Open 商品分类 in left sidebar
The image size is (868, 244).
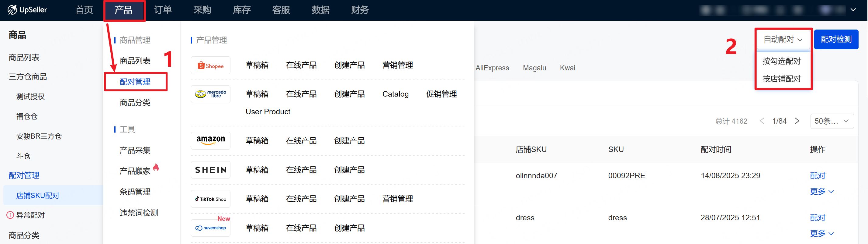[24, 235]
